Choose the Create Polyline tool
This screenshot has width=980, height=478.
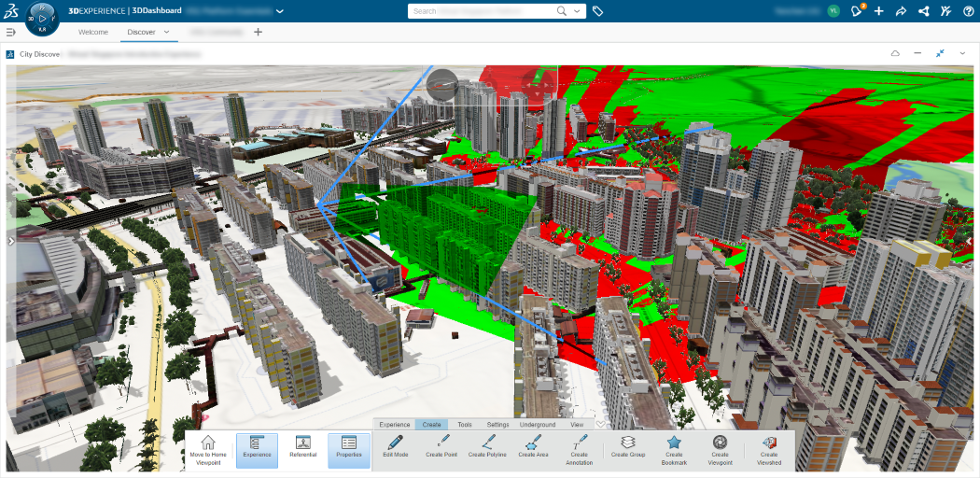488,442
